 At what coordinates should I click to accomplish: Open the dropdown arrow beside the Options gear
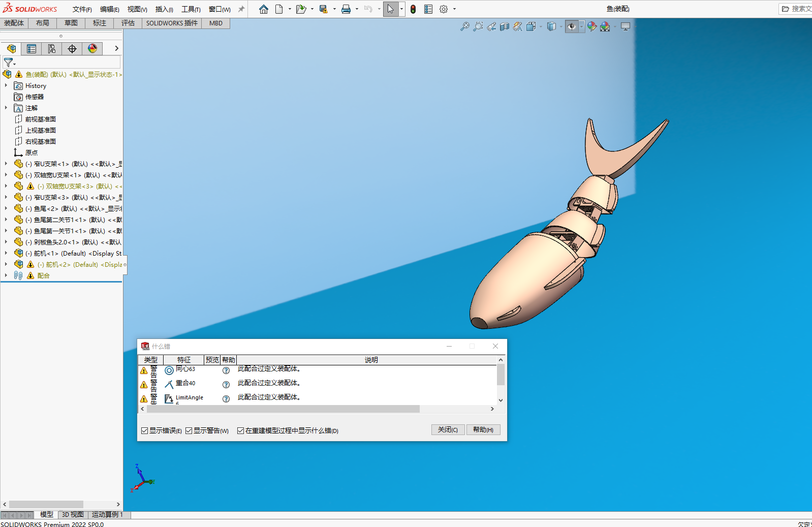454,9
